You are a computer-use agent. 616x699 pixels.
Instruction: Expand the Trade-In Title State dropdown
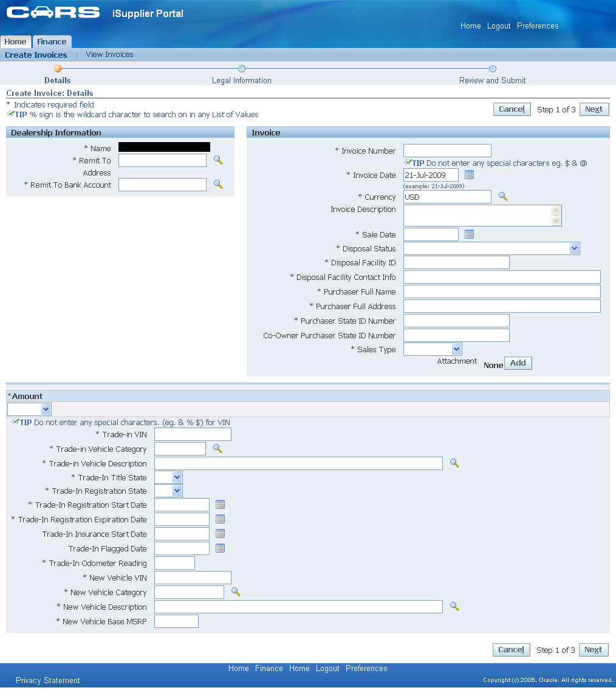coord(177,477)
